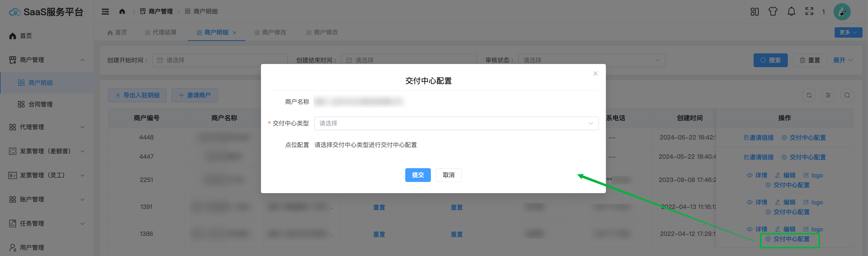Click the user avatar picture
Screen dimensions: 868x256
[842, 12]
